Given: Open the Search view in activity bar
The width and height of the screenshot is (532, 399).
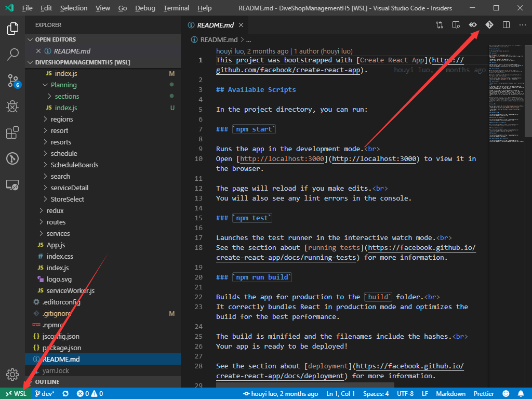Looking at the screenshot, I should pyautogui.click(x=12, y=54).
